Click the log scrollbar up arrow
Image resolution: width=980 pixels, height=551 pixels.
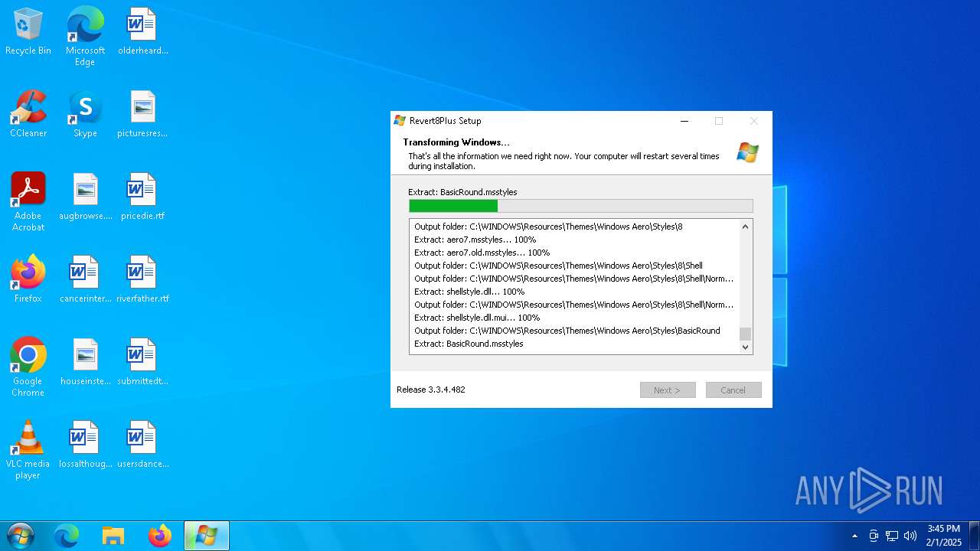(x=746, y=227)
